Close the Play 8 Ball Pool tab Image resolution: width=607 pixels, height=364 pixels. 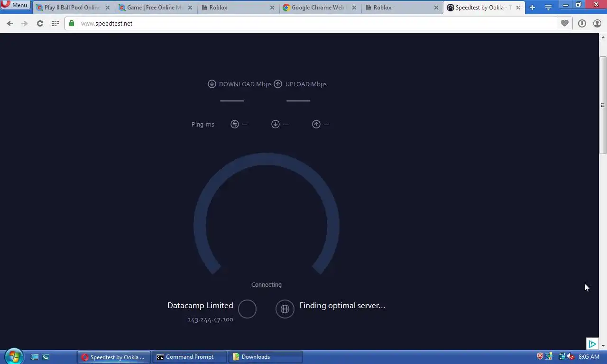(x=108, y=8)
